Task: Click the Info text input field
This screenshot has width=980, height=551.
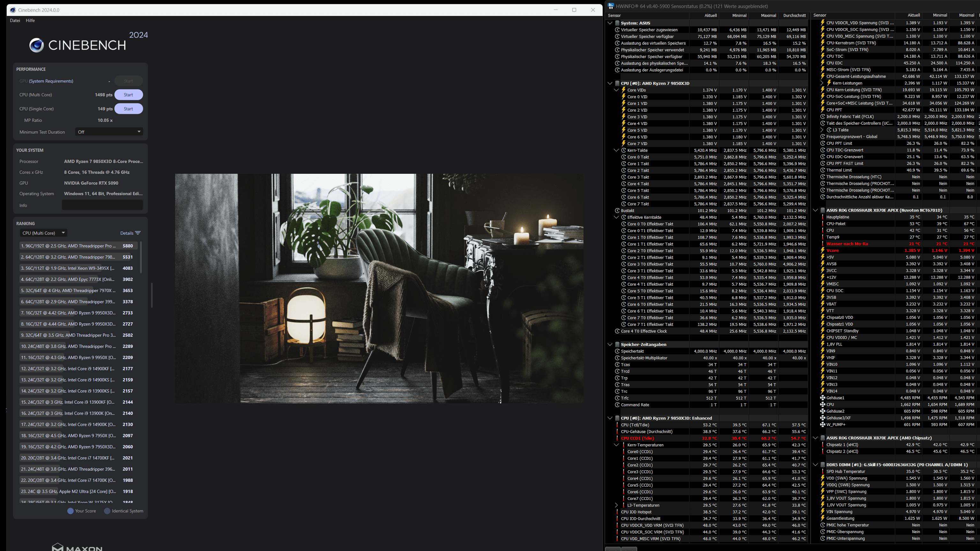Action: coord(102,205)
